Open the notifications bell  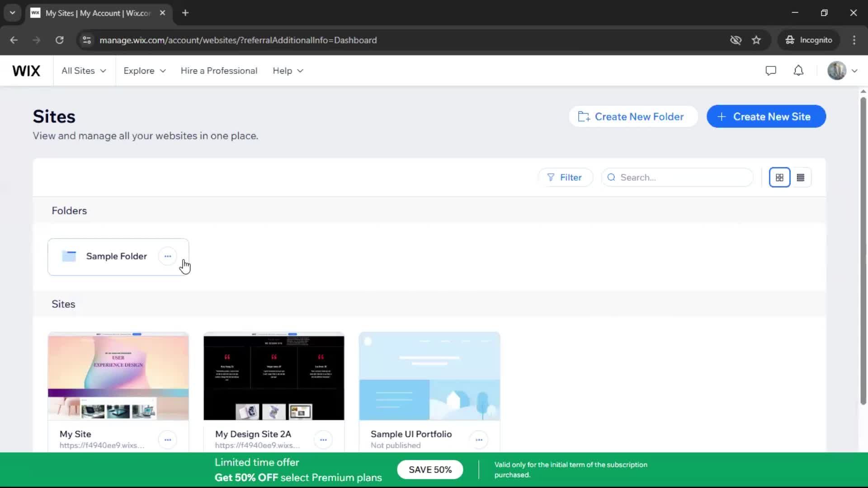tap(799, 71)
